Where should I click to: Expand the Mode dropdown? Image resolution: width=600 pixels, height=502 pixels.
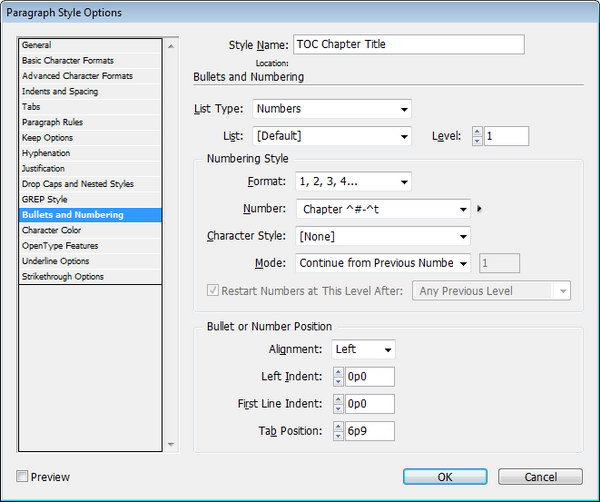383,263
